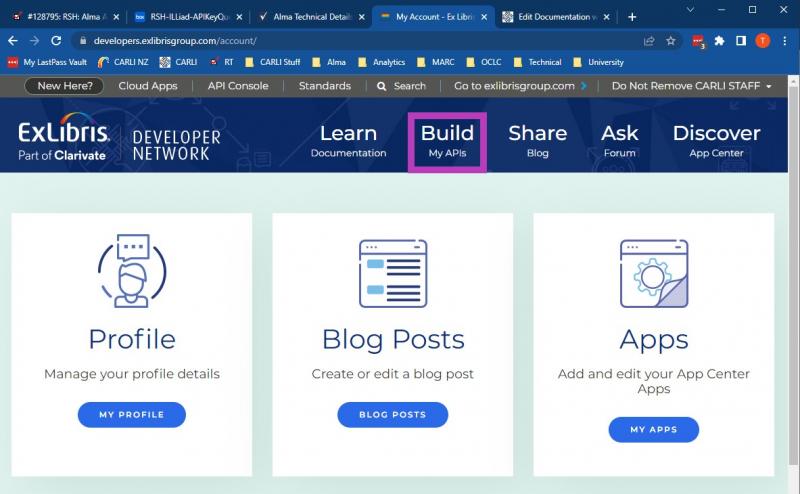Open Share Blog menu
The image size is (800, 494).
[538, 141]
